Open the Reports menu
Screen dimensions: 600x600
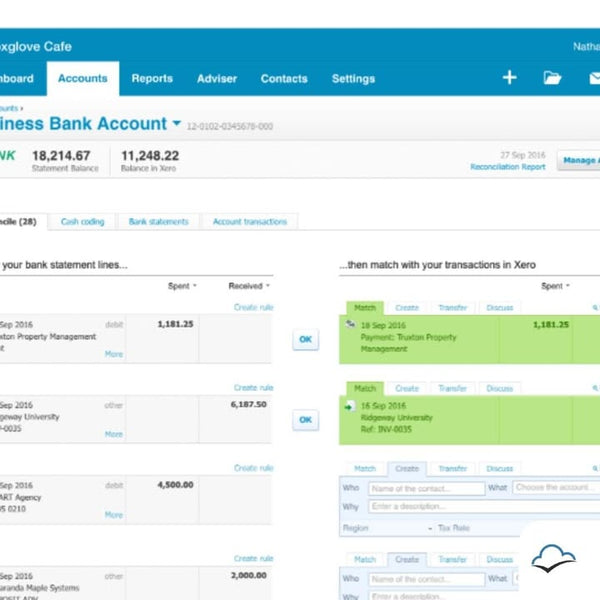[x=152, y=79]
